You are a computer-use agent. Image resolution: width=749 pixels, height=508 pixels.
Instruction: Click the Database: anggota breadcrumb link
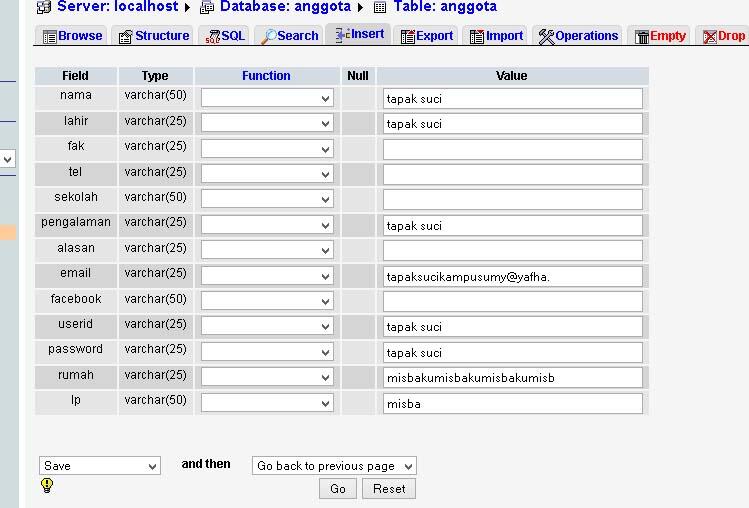tap(285, 7)
